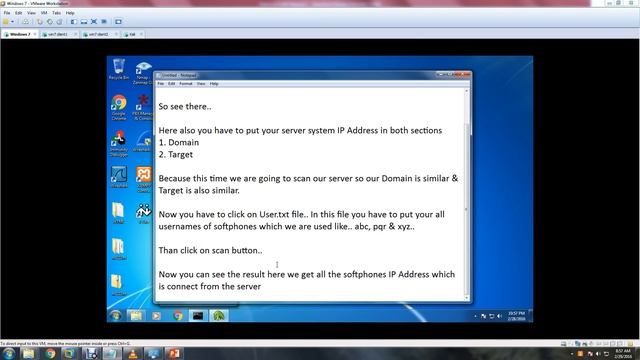Screen dimensions: 640x360
Task: Switch to the kali VM tab
Action: coord(132,34)
